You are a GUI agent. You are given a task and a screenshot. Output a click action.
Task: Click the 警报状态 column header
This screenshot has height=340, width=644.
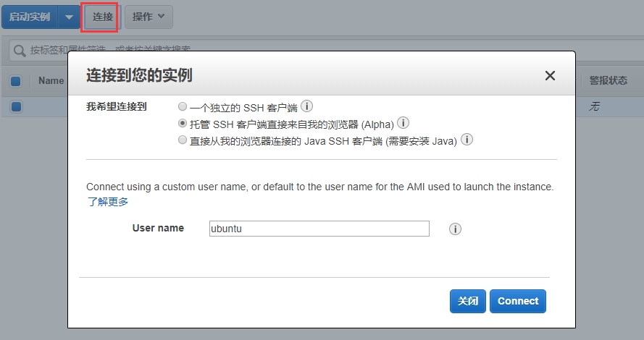608,81
